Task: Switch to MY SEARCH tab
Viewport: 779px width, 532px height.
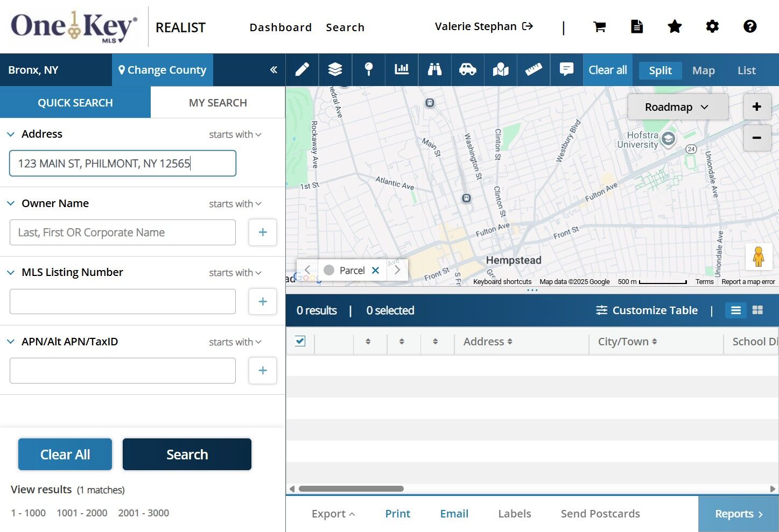Action: coord(218,102)
